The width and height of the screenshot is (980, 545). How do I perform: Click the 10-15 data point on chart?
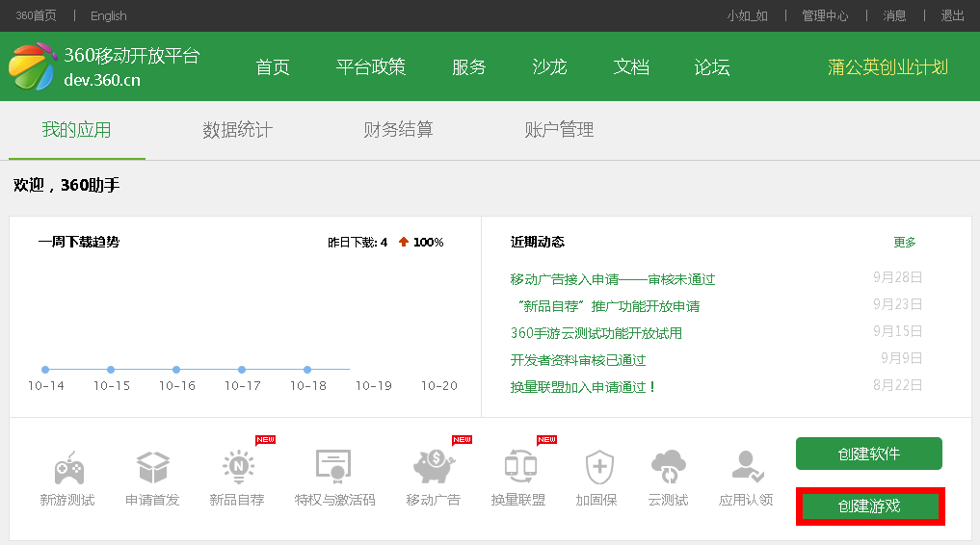[x=111, y=370]
